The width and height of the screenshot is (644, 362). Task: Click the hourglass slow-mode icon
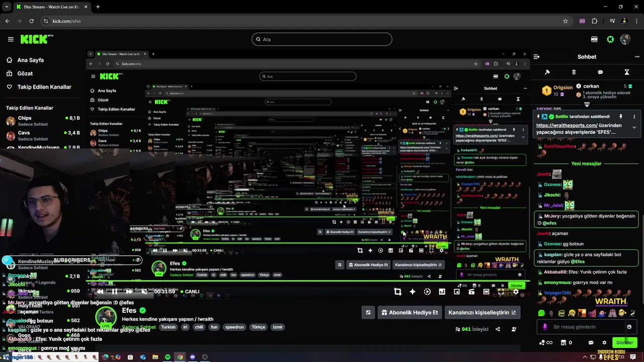click(x=627, y=72)
